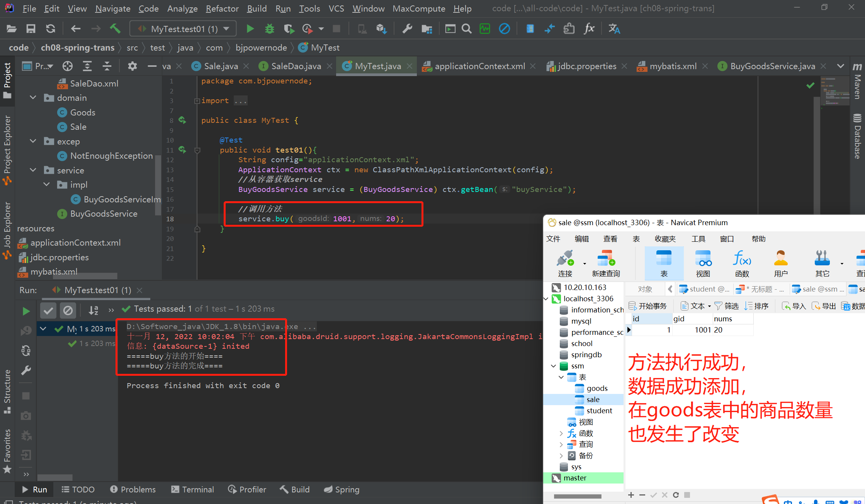Click the Build hammer icon
Image resolution: width=865 pixels, height=504 pixels.
pos(115,29)
